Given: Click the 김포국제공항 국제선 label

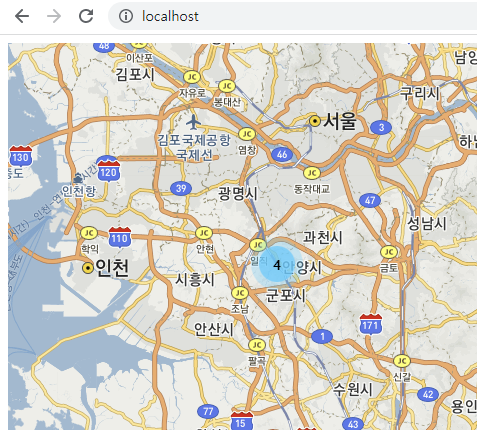Looking at the screenshot, I should [194, 147].
